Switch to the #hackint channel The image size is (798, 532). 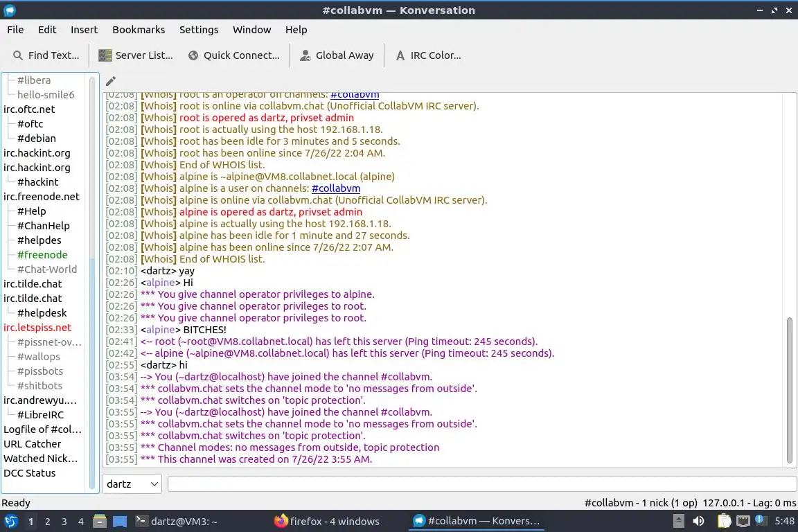[x=37, y=181]
